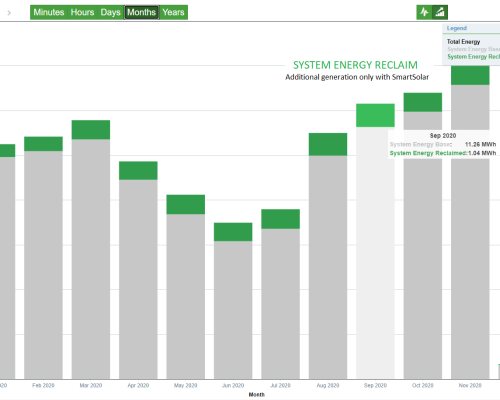Click the Jun 2020 axis label

pos(233,385)
